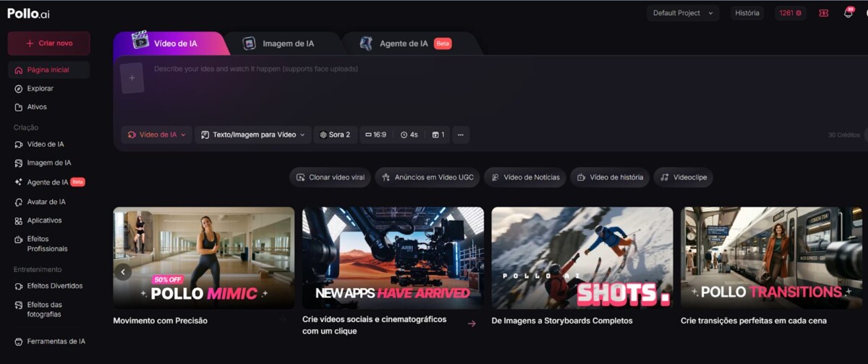Open Ativos in the sidebar
The image size is (868, 364).
(36, 107)
